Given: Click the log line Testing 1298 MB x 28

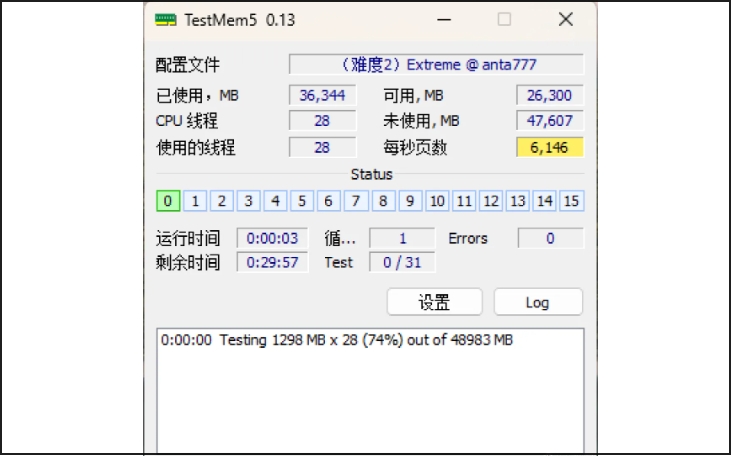Looking at the screenshot, I should click(x=337, y=340).
